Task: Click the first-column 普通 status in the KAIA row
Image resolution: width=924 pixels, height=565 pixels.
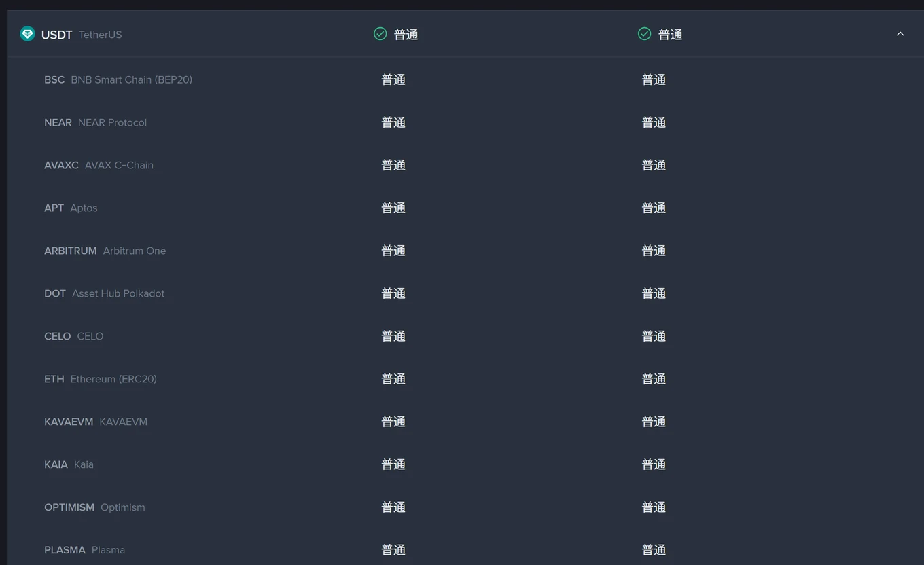Action: (x=393, y=464)
